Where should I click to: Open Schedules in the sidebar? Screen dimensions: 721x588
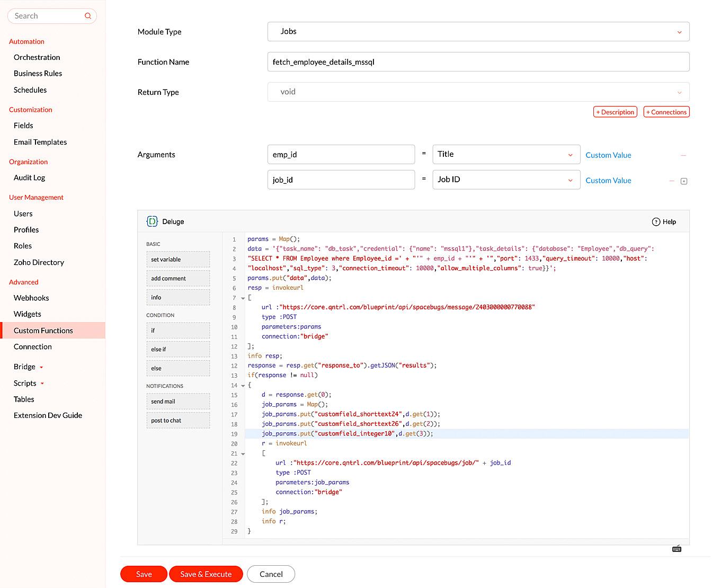point(30,90)
